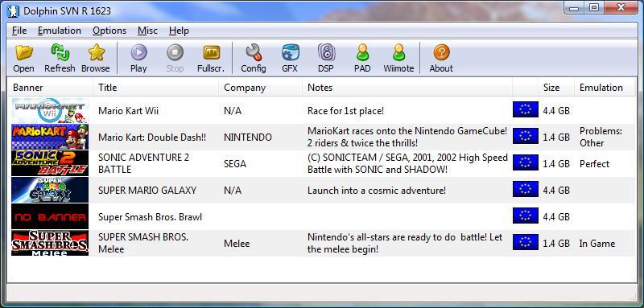Open PAD controller settings
The image size is (644, 308).
(x=362, y=52)
